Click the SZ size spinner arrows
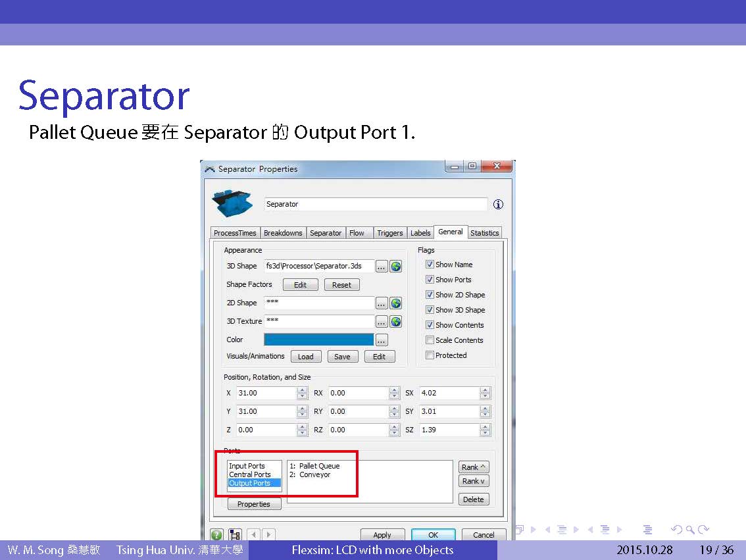Viewport: 746px width, 560px height. [485, 430]
